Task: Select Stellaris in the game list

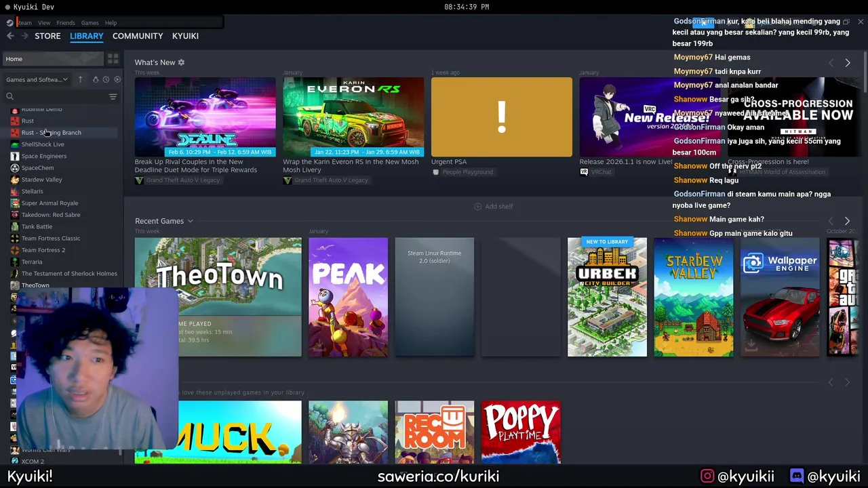Action: pos(32,191)
